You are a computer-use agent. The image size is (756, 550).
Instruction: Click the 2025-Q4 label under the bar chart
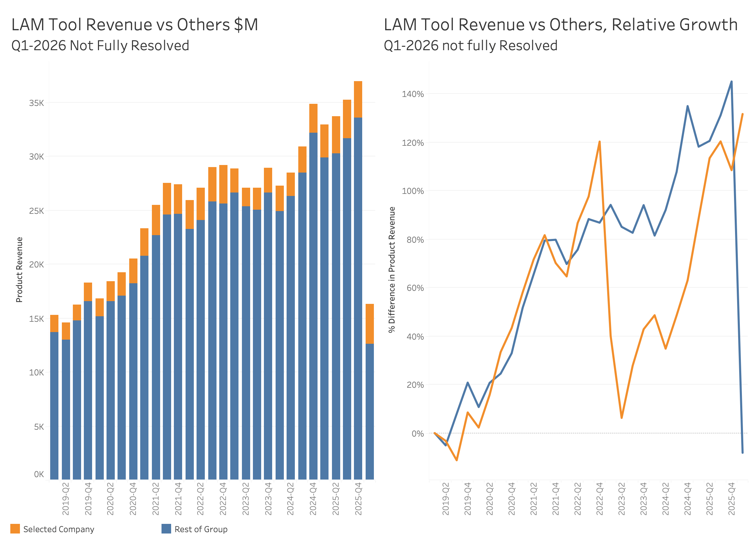click(358, 499)
